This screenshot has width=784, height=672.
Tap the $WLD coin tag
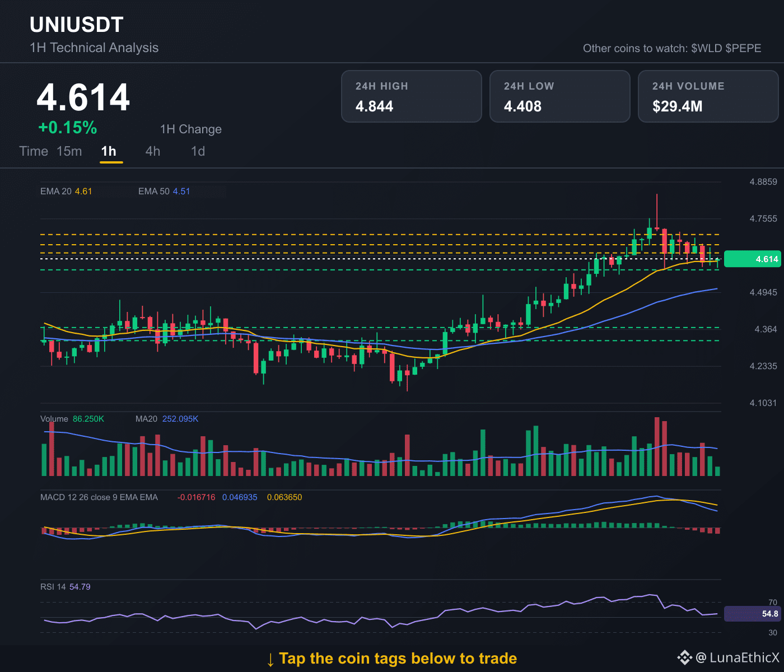[x=707, y=48]
